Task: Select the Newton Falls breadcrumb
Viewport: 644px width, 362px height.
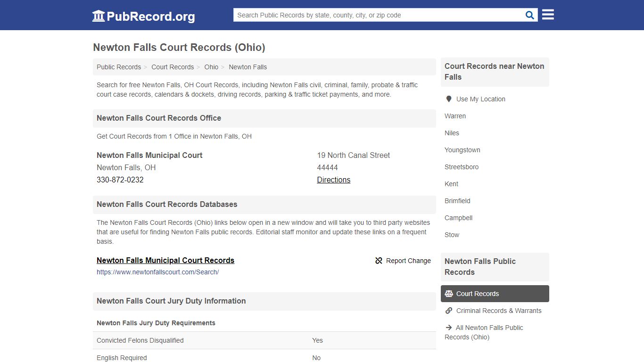Action: pyautogui.click(x=248, y=67)
